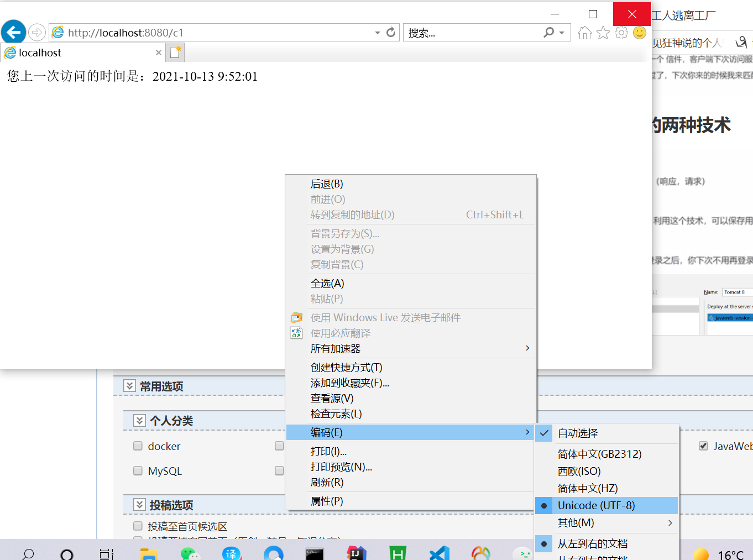The height and width of the screenshot is (560, 753).
Task: Tick the MySQL category checkbox
Action: pos(138,470)
